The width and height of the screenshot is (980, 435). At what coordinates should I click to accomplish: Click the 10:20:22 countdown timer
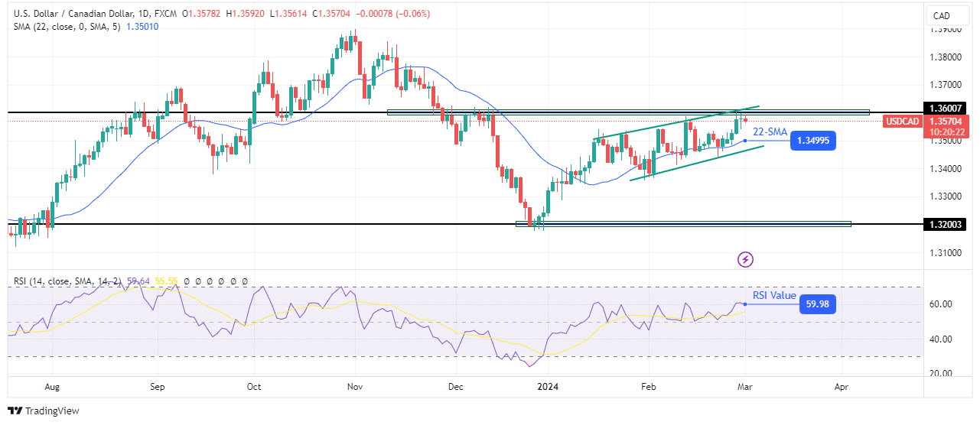tap(949, 131)
